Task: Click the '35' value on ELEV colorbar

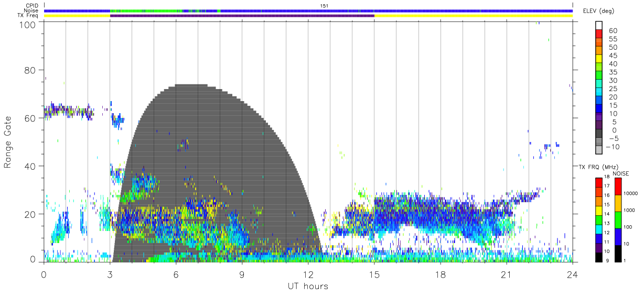Action: pyautogui.click(x=614, y=72)
